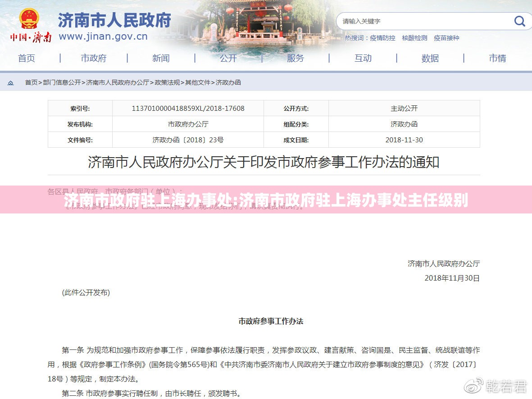Image resolution: width=532 pixels, height=399 pixels.
Task: Click the 首页 breadcrumb link
Action: 31,82
